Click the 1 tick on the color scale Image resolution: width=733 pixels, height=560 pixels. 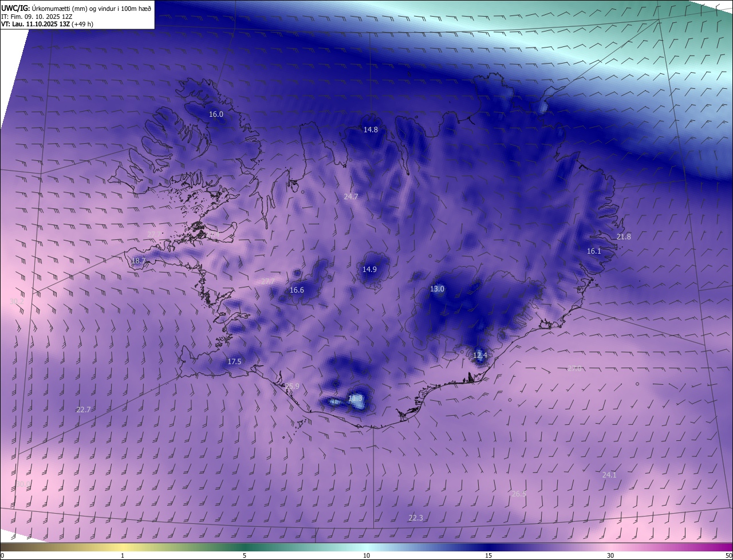point(123,555)
